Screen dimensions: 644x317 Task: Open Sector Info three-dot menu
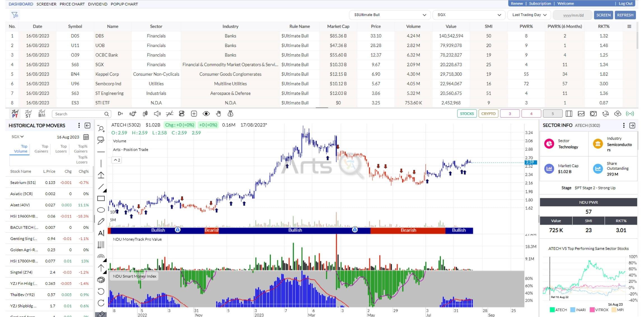click(624, 125)
